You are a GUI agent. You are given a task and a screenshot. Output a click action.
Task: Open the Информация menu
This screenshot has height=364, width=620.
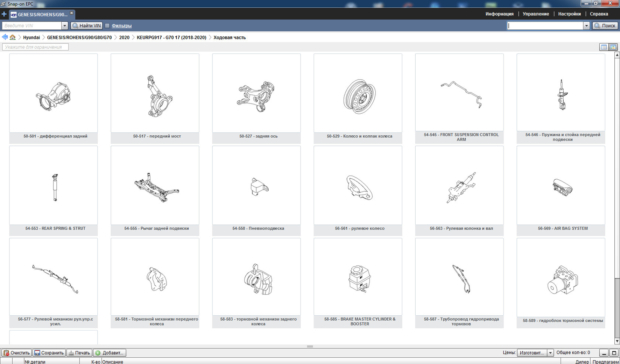click(x=499, y=14)
